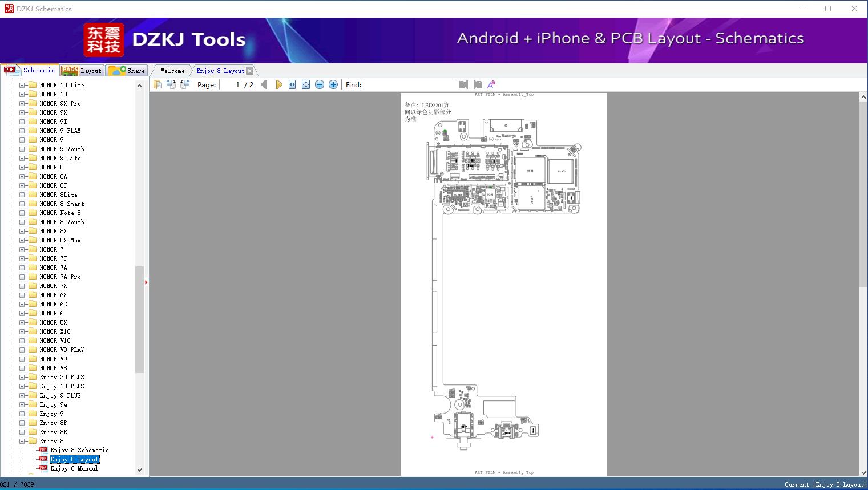Click the folder icon of HONOR 9I

tap(33, 122)
